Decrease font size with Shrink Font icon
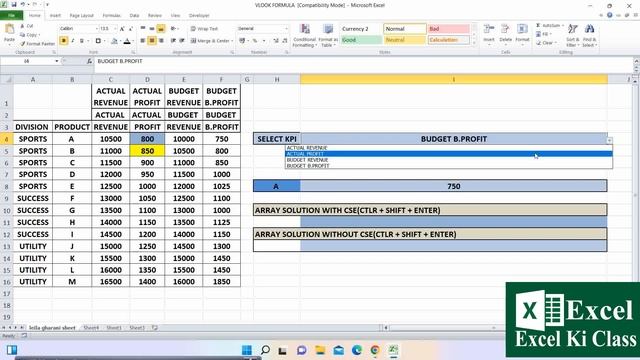Screen dimensions: 640x360 tap(131, 29)
